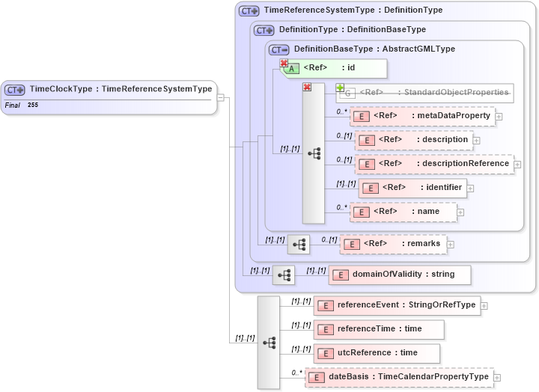Click the E icon of description

pos(366,141)
